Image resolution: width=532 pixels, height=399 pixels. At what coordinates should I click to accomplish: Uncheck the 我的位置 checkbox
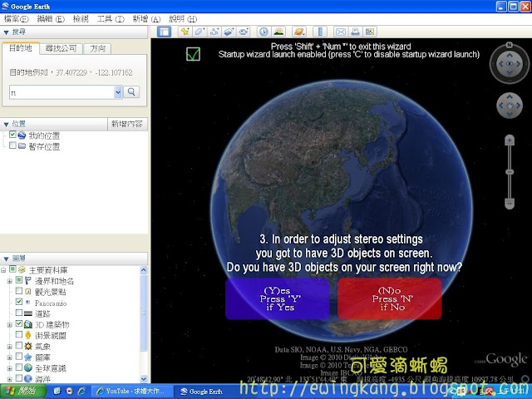(x=12, y=135)
